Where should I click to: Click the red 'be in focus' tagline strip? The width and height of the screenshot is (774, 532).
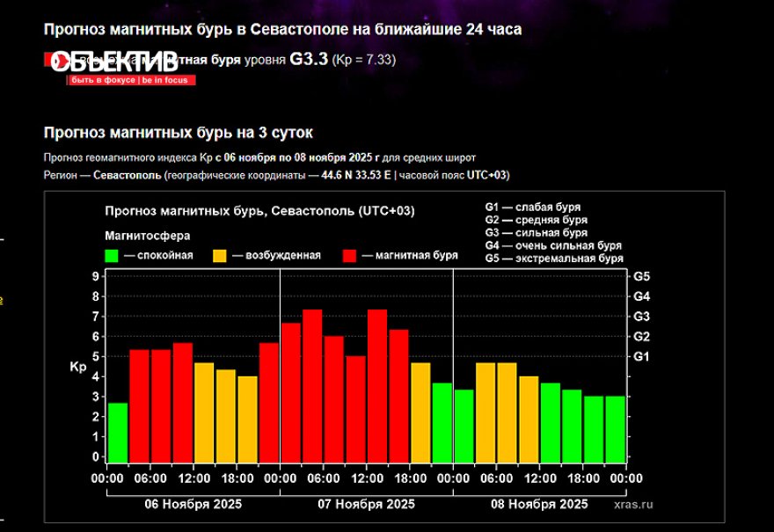pyautogui.click(x=131, y=80)
